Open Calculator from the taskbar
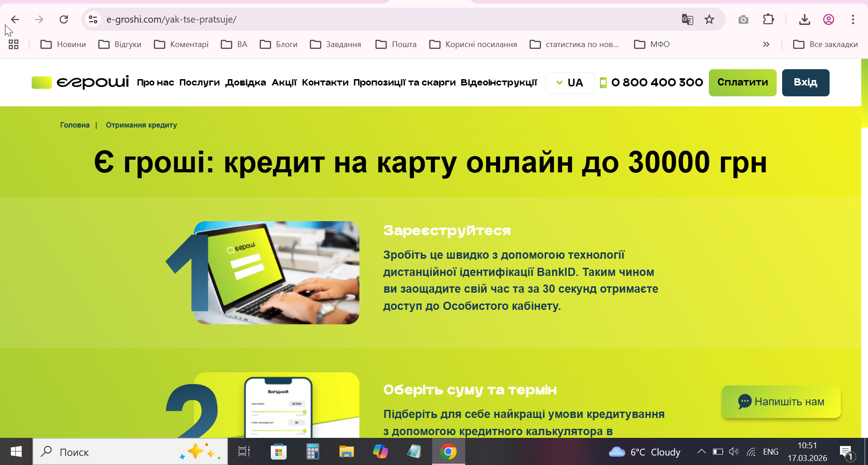The height and width of the screenshot is (465, 868). pos(312,451)
